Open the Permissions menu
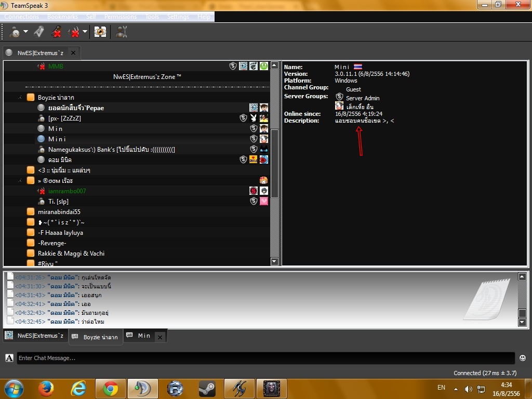This screenshot has width=532, height=399. pyautogui.click(x=121, y=17)
